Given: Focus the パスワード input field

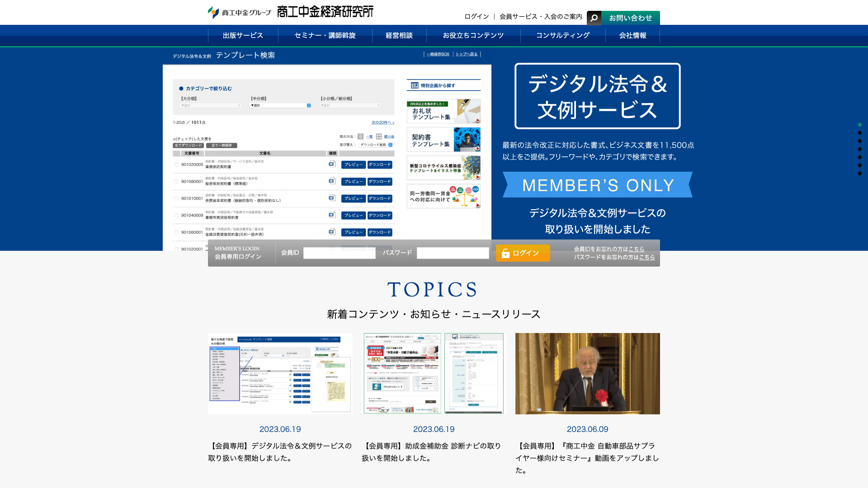Looking at the screenshot, I should [x=453, y=253].
